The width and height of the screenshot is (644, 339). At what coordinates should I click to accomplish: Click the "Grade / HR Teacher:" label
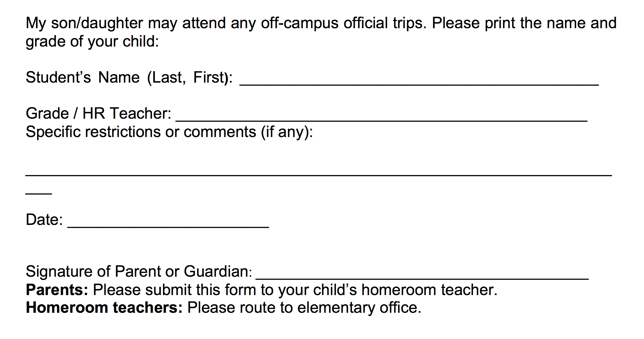point(98,113)
